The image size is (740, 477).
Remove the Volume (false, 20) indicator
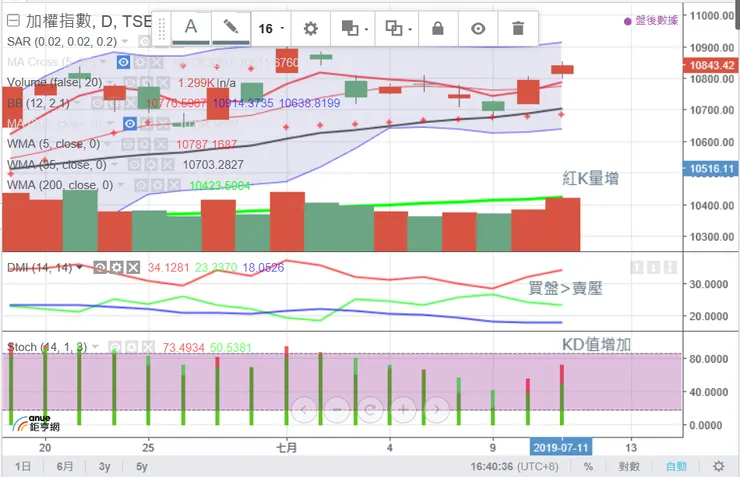tap(163, 83)
